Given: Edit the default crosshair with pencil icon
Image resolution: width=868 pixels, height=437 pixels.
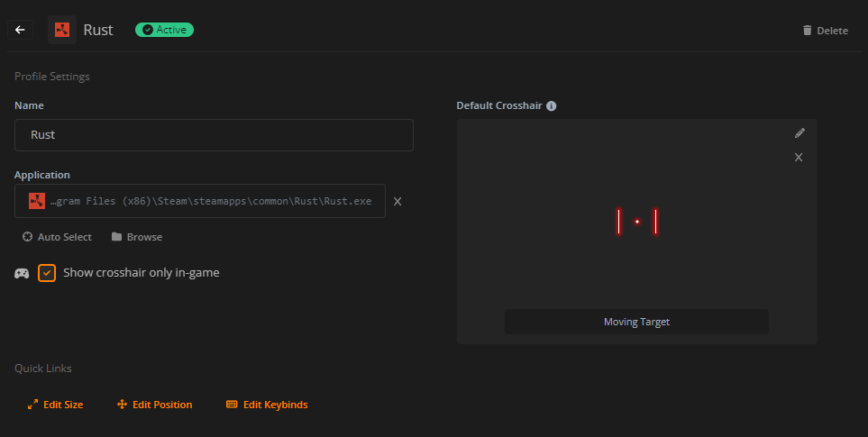Looking at the screenshot, I should coord(799,132).
